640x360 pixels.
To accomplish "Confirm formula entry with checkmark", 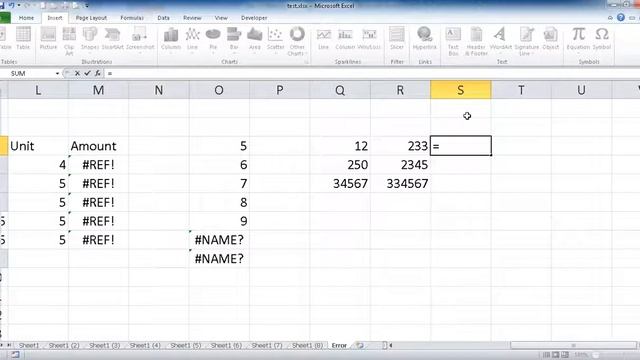I will [87, 73].
